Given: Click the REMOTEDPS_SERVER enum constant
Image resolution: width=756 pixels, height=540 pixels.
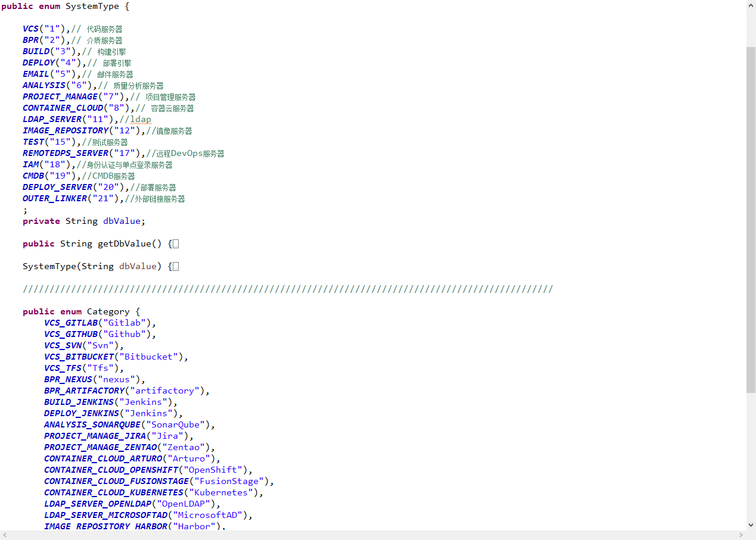Looking at the screenshot, I should coord(66,154).
